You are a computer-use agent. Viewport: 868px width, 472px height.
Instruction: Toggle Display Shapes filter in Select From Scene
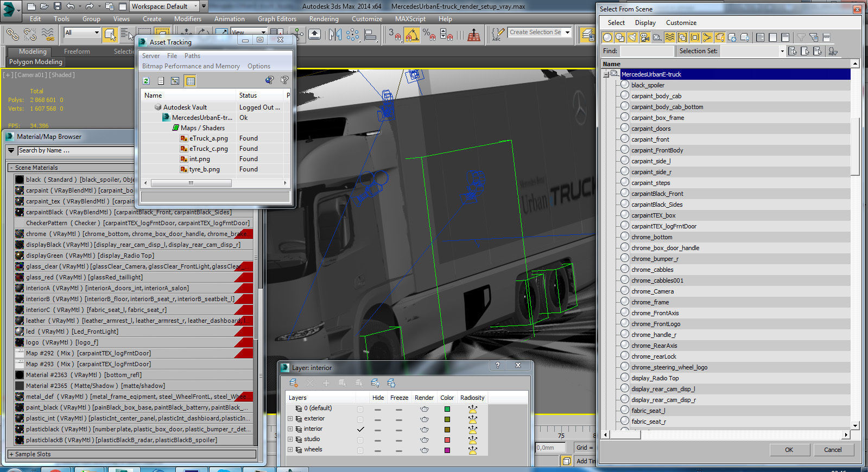[x=620, y=37]
